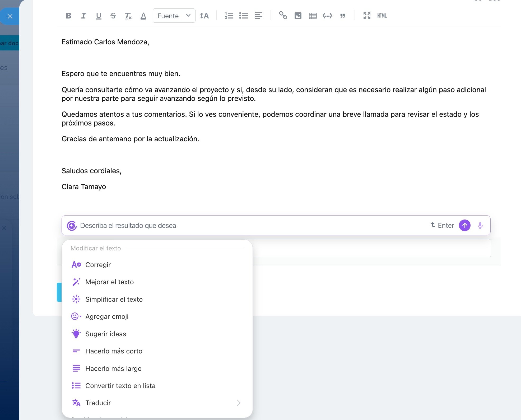Toggle underline formatting
521x420 pixels.
[x=99, y=16]
